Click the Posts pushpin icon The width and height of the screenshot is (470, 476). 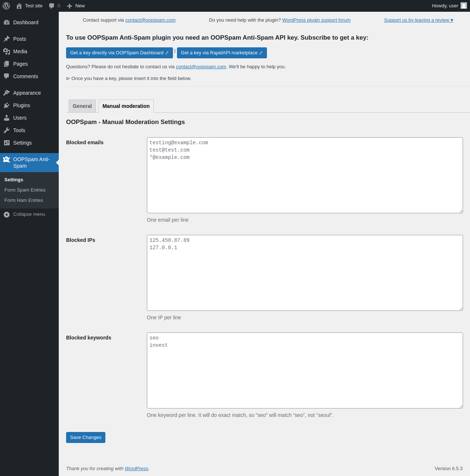pos(7,39)
